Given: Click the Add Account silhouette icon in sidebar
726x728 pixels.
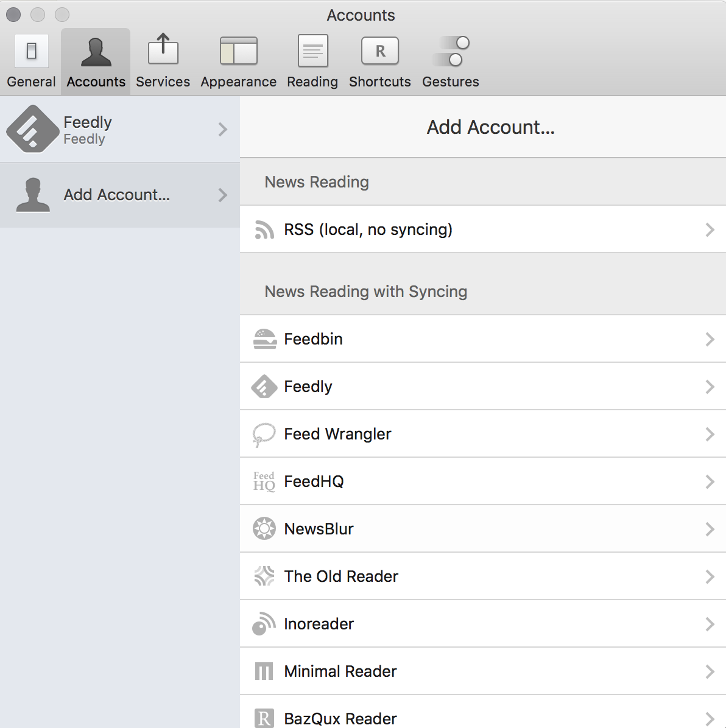Looking at the screenshot, I should pos(33,195).
